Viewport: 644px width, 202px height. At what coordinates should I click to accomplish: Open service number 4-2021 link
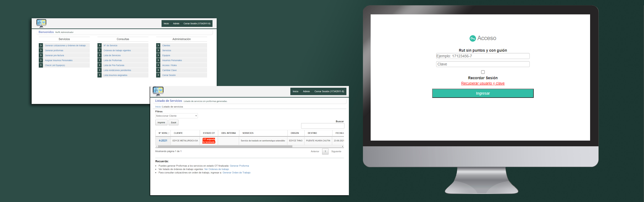163,141
